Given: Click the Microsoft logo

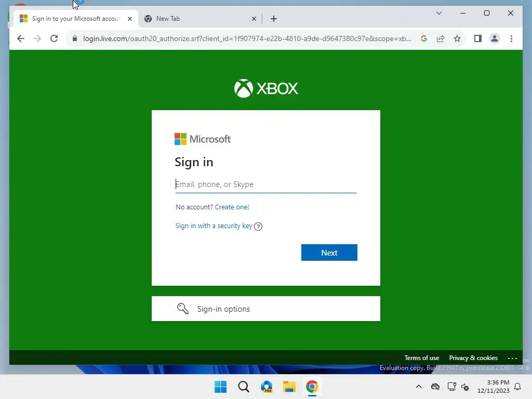Looking at the screenshot, I should pyautogui.click(x=203, y=139).
